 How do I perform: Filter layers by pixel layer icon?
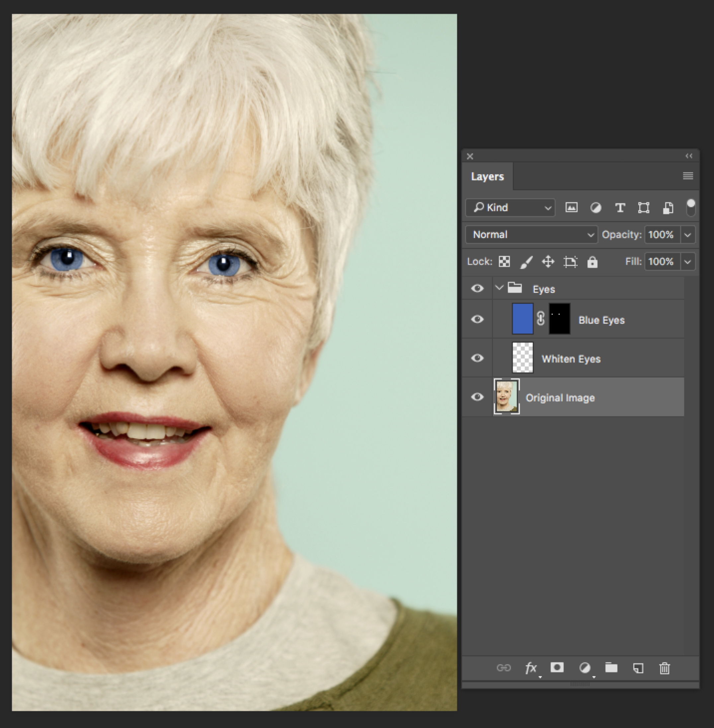click(571, 207)
